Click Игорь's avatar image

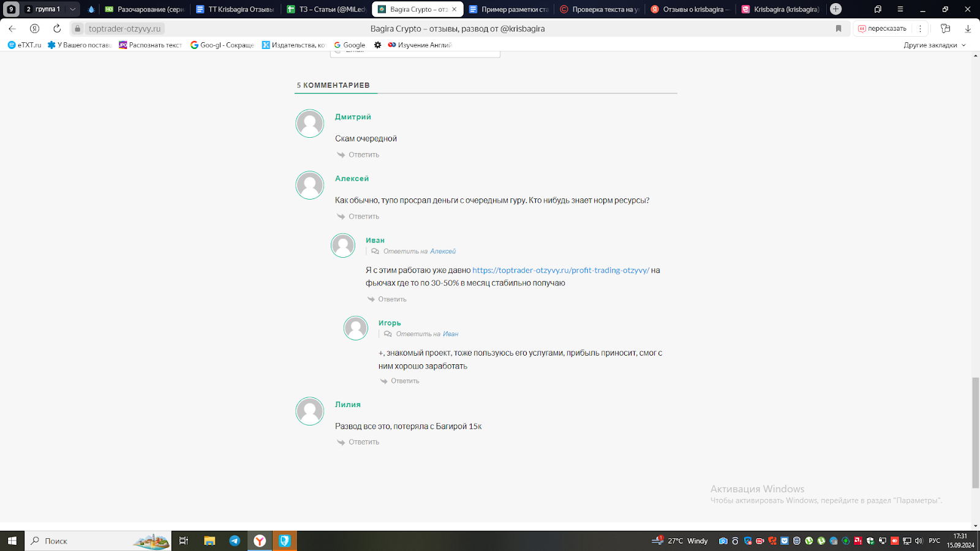click(x=356, y=328)
